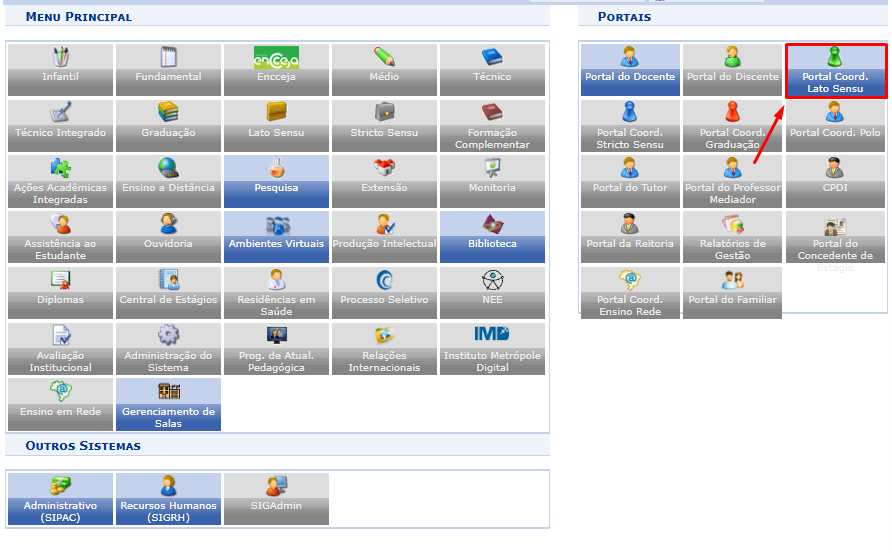Open the Fundamental module
The height and width of the screenshot is (553, 892).
tap(168, 69)
